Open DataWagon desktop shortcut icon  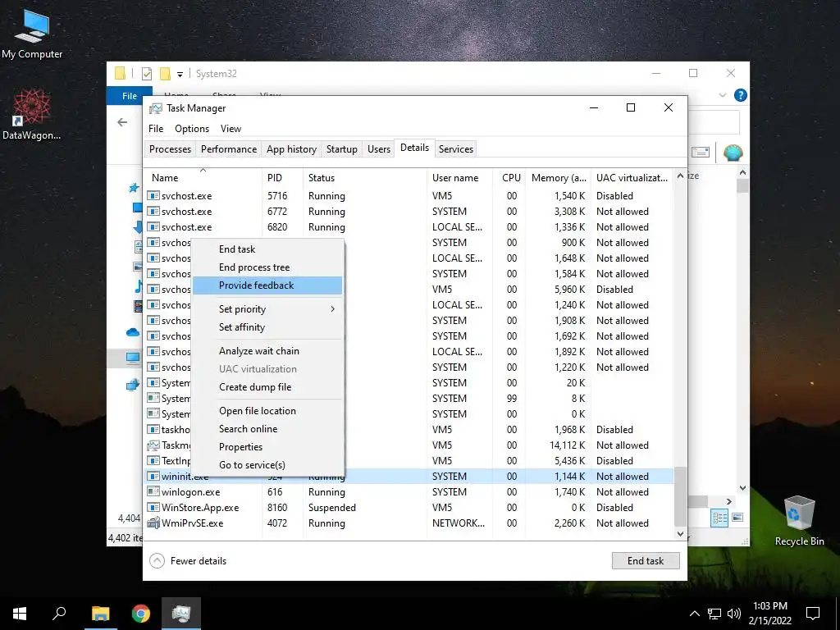32,113
